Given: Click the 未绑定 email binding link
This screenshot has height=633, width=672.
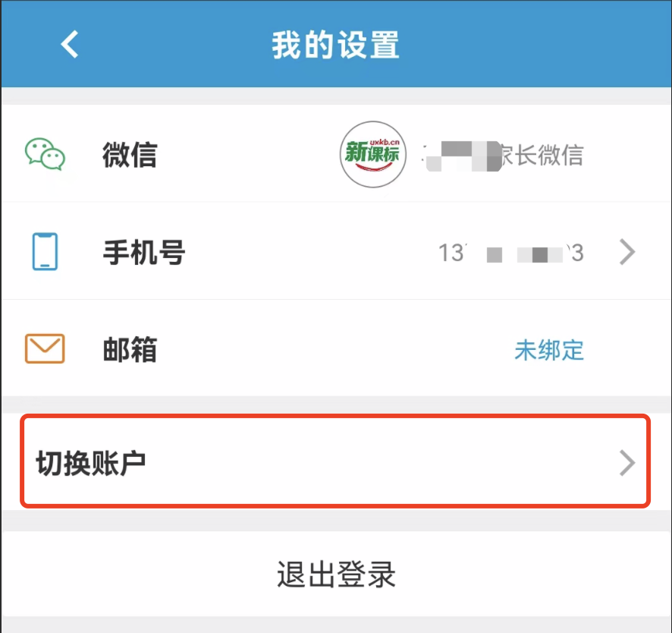Looking at the screenshot, I should (549, 350).
